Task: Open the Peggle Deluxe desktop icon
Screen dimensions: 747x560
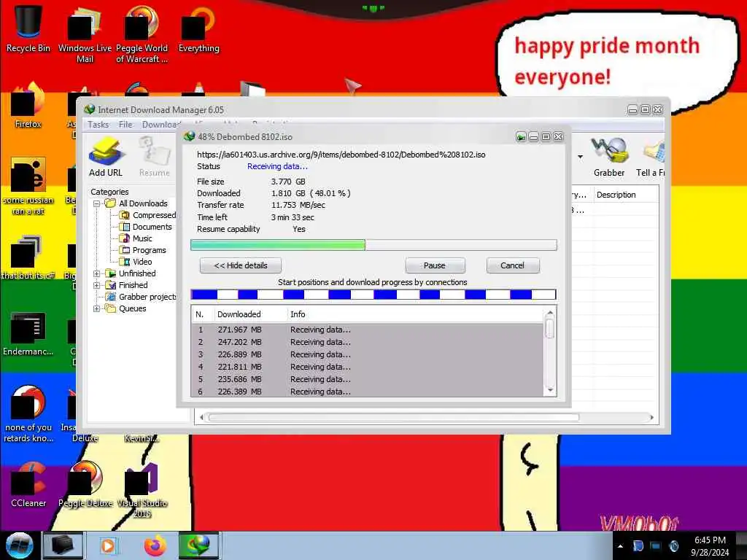Action: click(85, 485)
